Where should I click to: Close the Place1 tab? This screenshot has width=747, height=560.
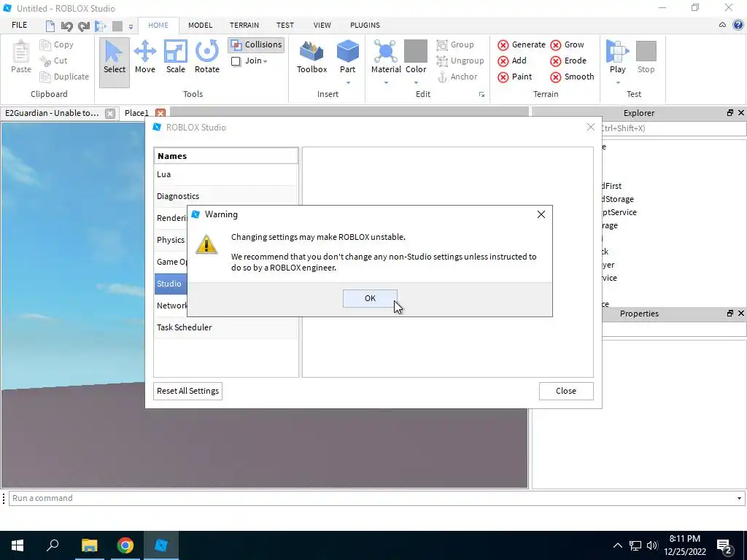click(160, 113)
